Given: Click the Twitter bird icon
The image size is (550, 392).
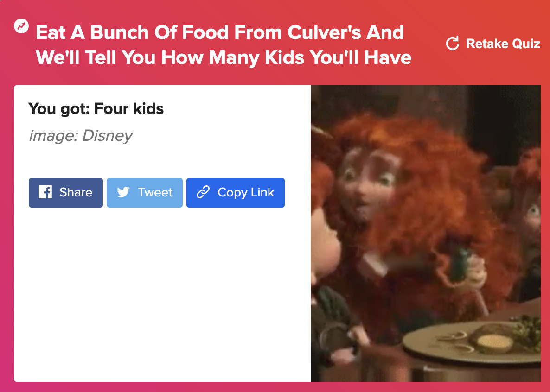Looking at the screenshot, I should pos(123,192).
